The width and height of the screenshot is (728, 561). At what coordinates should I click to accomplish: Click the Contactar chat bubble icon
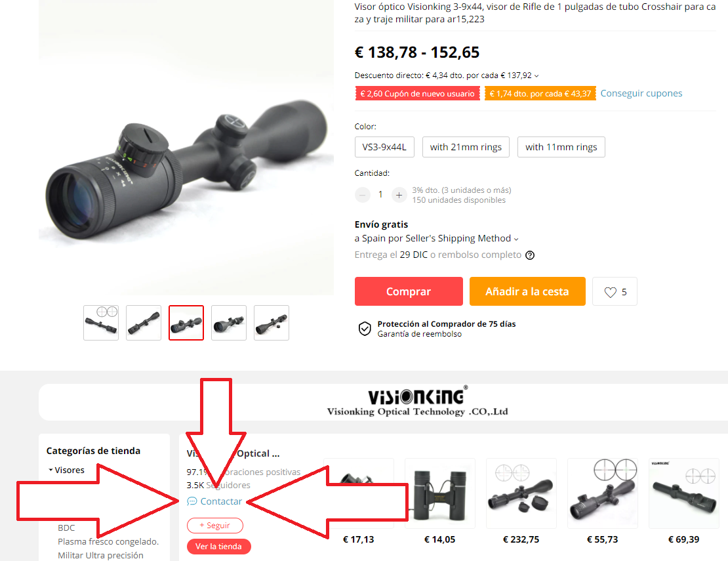click(x=192, y=501)
